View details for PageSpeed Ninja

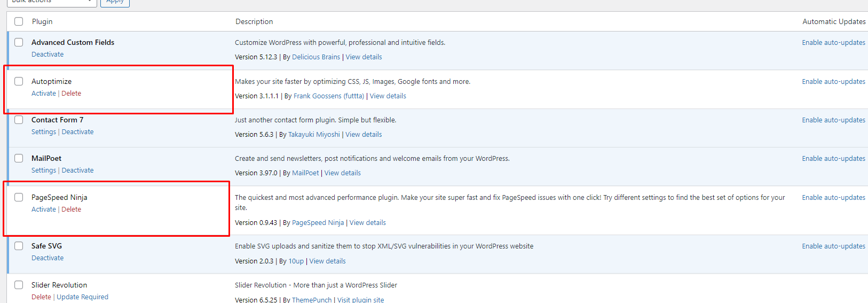pos(368,223)
